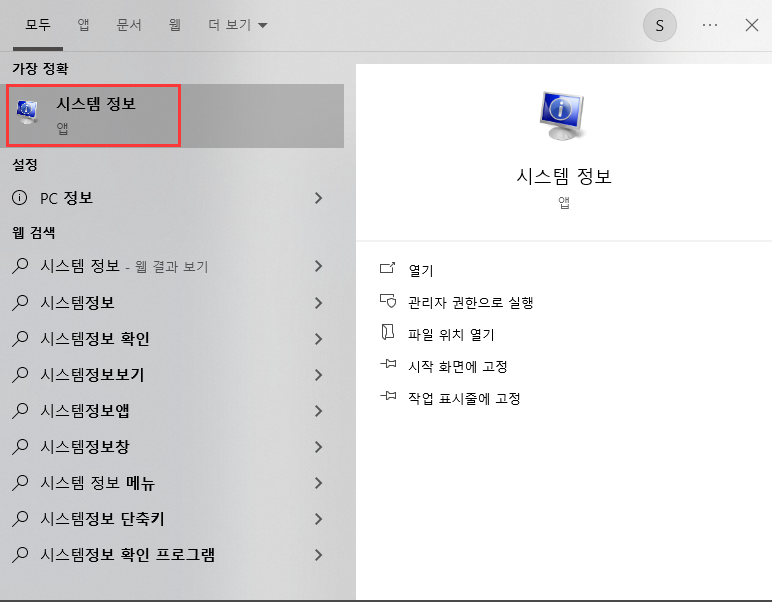
Task: Select 시스템정보 확인 web suggestion
Action: click(172, 339)
